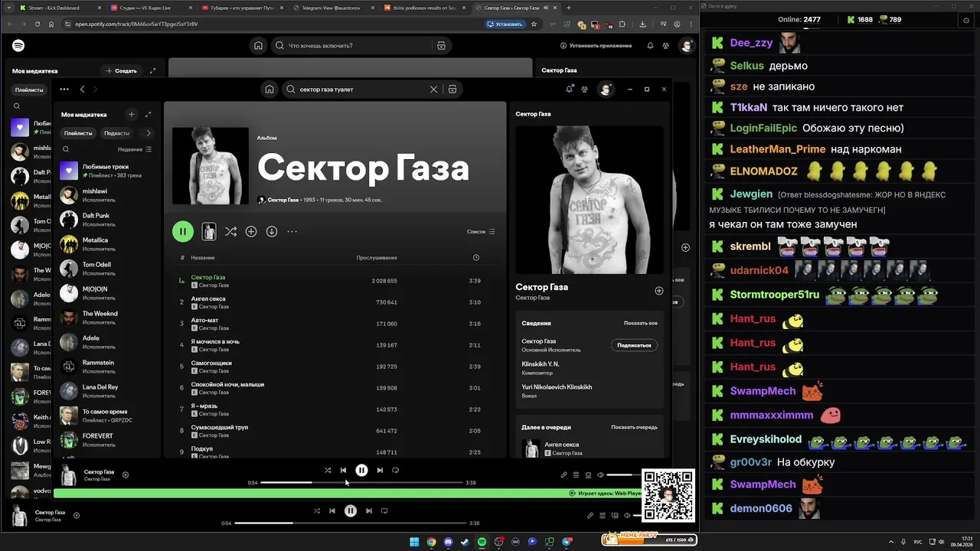This screenshot has width=980, height=551.
Task: Click Установить button in Chrome address bar
Action: [x=505, y=24]
